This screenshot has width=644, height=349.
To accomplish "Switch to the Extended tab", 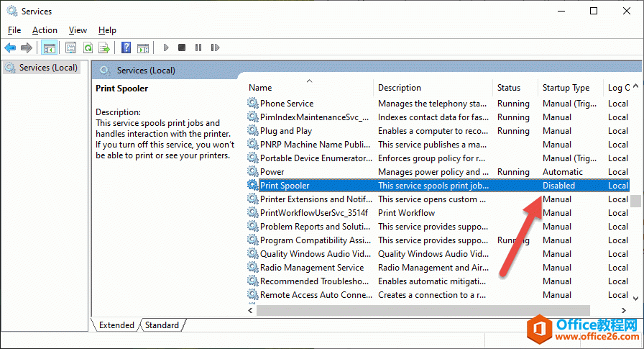I will tap(116, 325).
